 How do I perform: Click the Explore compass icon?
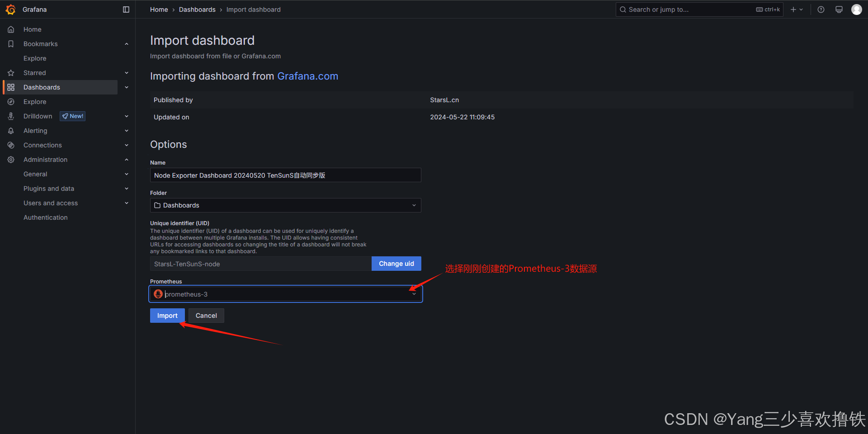(11, 102)
